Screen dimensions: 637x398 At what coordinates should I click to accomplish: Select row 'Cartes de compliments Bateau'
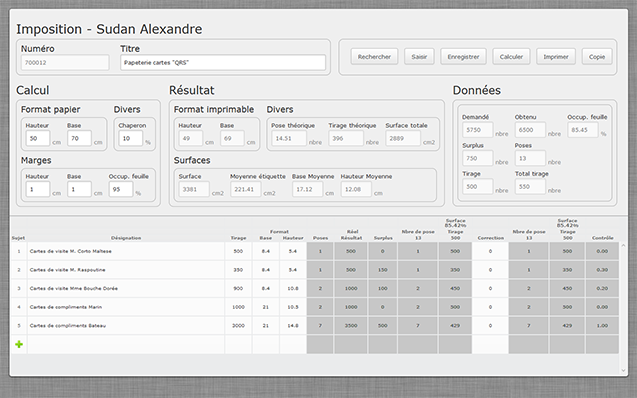(x=315, y=326)
